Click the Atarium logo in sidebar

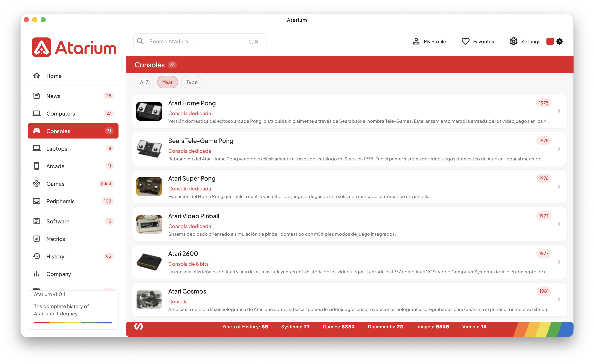74,47
